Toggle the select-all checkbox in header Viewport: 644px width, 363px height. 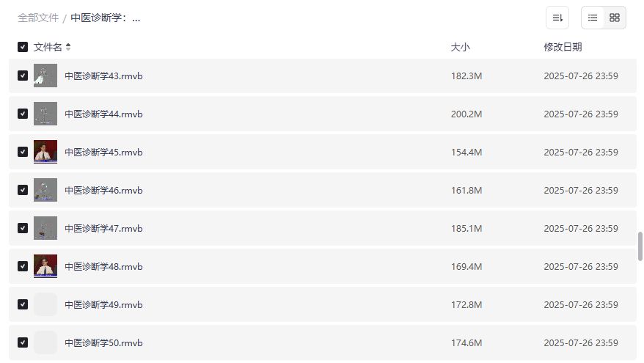(x=23, y=47)
